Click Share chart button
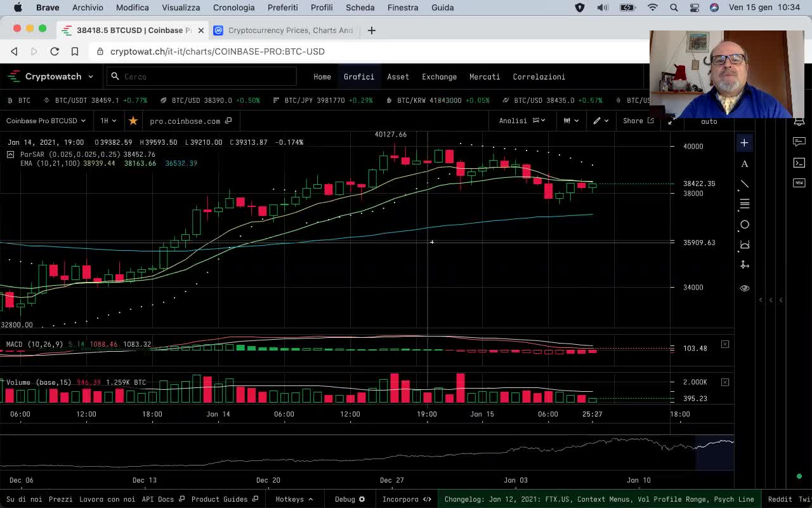Image resolution: width=812 pixels, height=508 pixels. (638, 121)
